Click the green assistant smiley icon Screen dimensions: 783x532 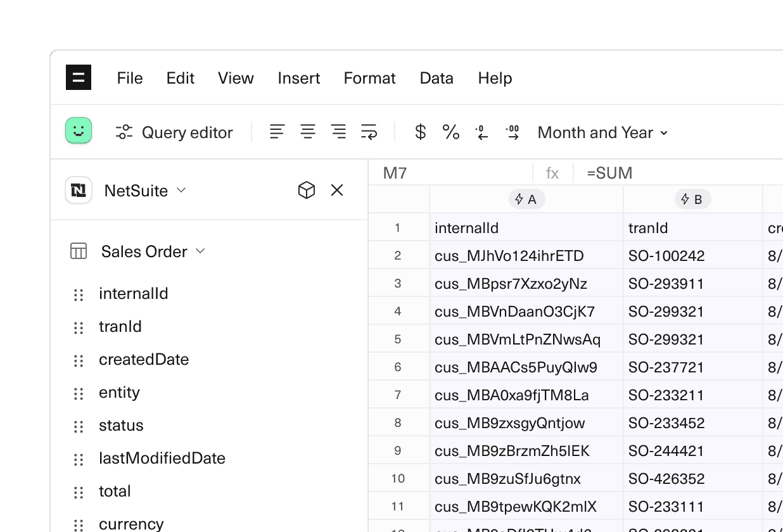(x=79, y=130)
